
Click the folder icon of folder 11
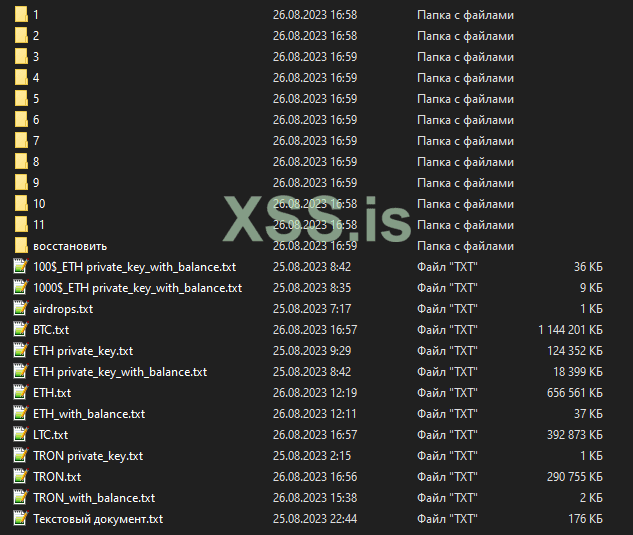21,225
